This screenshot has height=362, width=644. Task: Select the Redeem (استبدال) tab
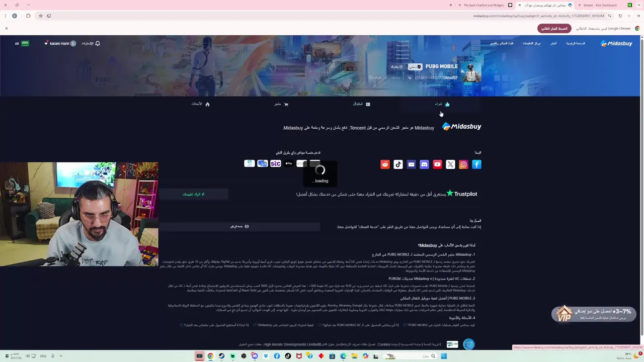361,104
